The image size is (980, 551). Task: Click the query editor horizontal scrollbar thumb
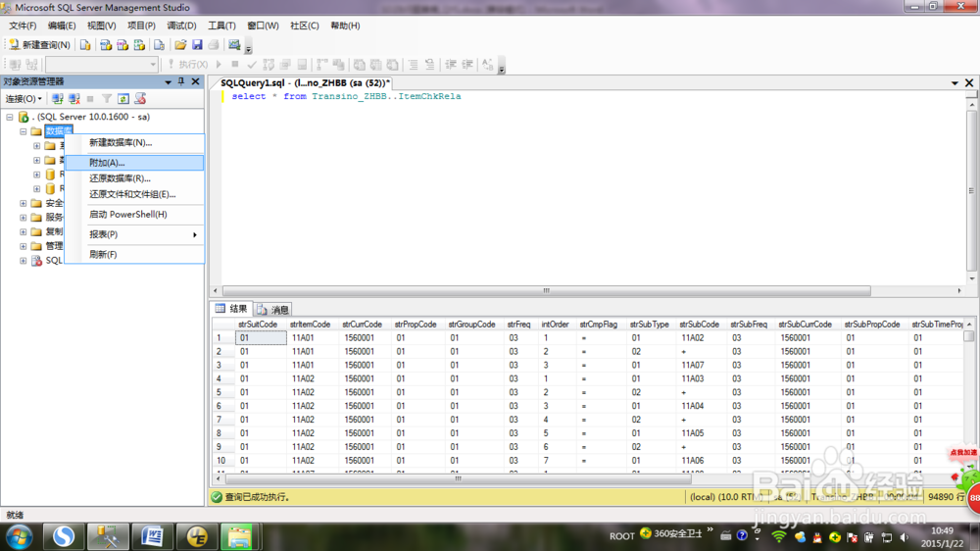[x=546, y=291]
